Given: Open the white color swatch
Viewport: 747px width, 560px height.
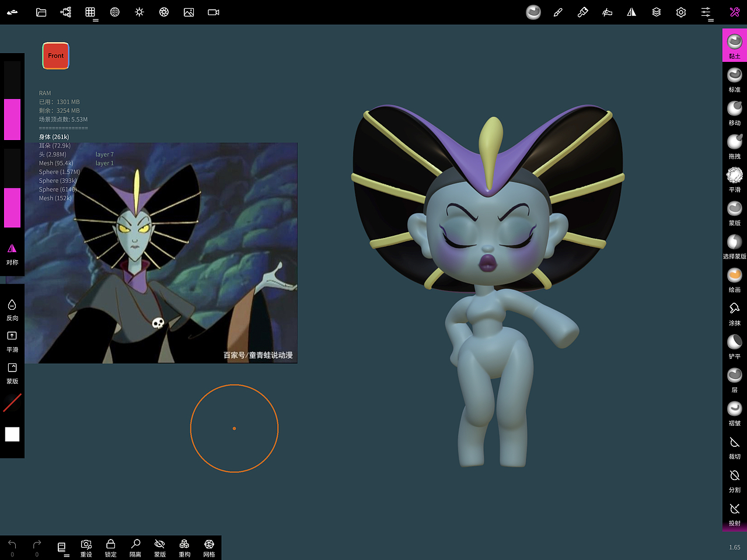Looking at the screenshot, I should [12, 434].
